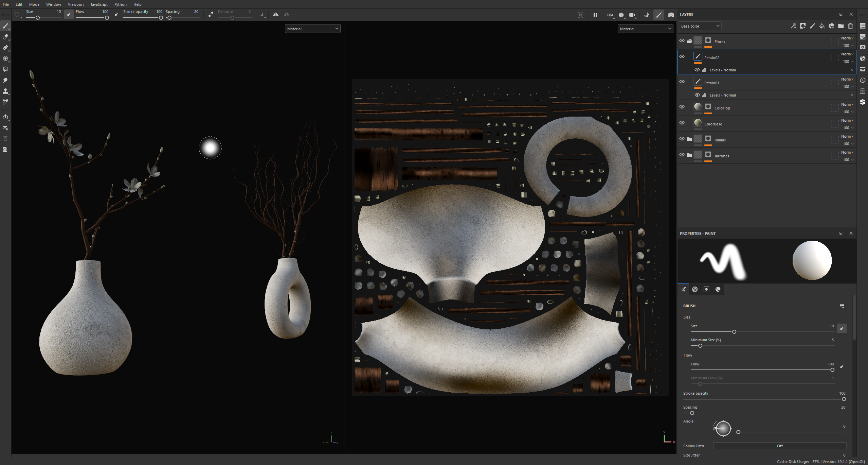868x465 pixels.
Task: Open the 3D viewport Material dropdown
Action: [x=312, y=29]
